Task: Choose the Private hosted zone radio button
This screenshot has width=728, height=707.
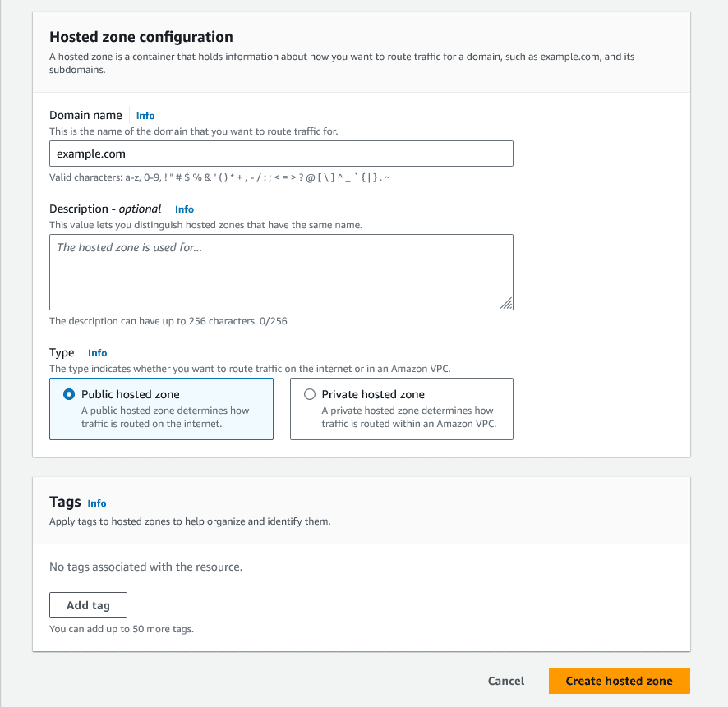Action: tap(310, 394)
